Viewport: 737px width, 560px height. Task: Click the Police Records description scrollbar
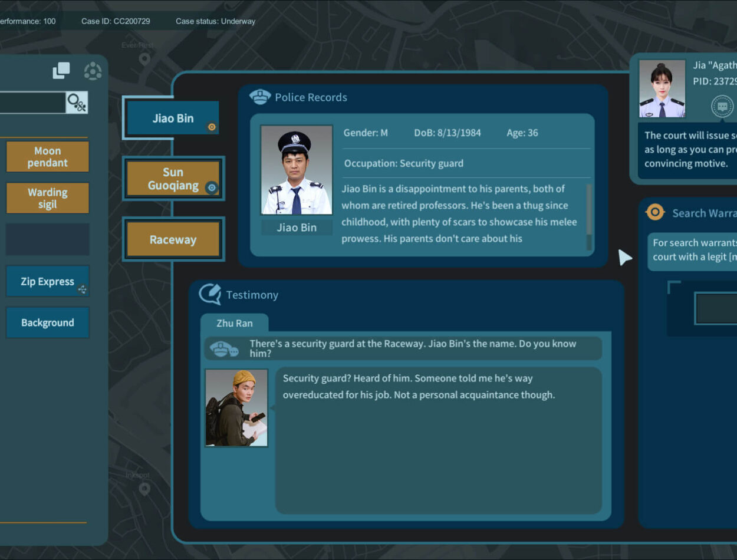(588, 216)
